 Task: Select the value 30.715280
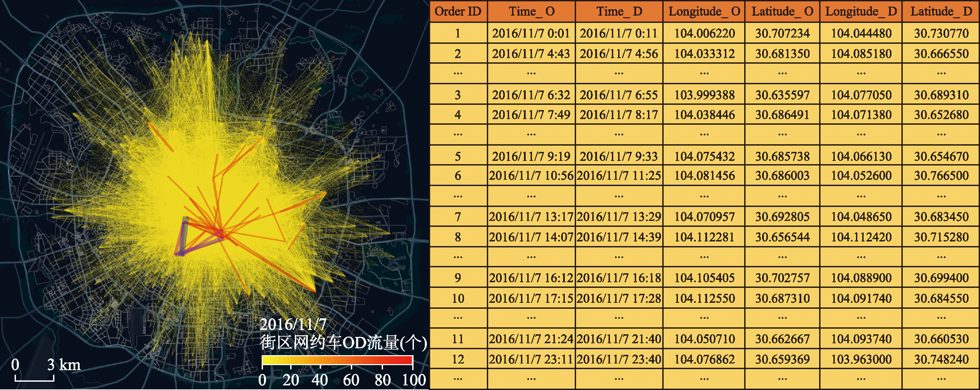click(941, 237)
